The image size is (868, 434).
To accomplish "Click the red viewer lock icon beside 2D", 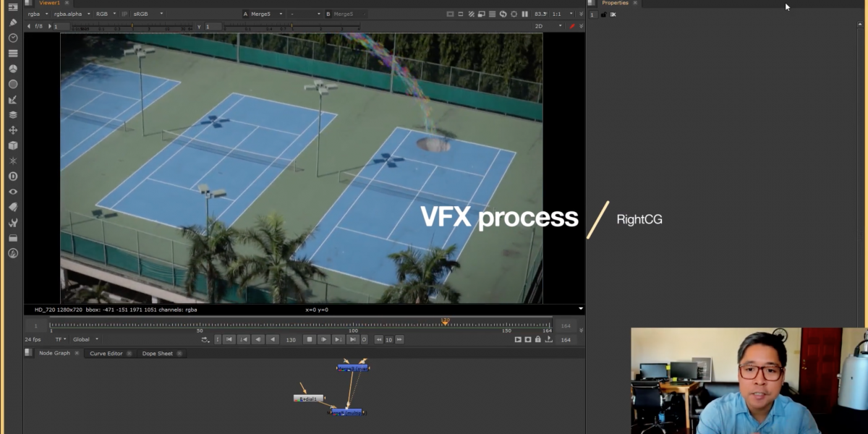I will 571,26.
